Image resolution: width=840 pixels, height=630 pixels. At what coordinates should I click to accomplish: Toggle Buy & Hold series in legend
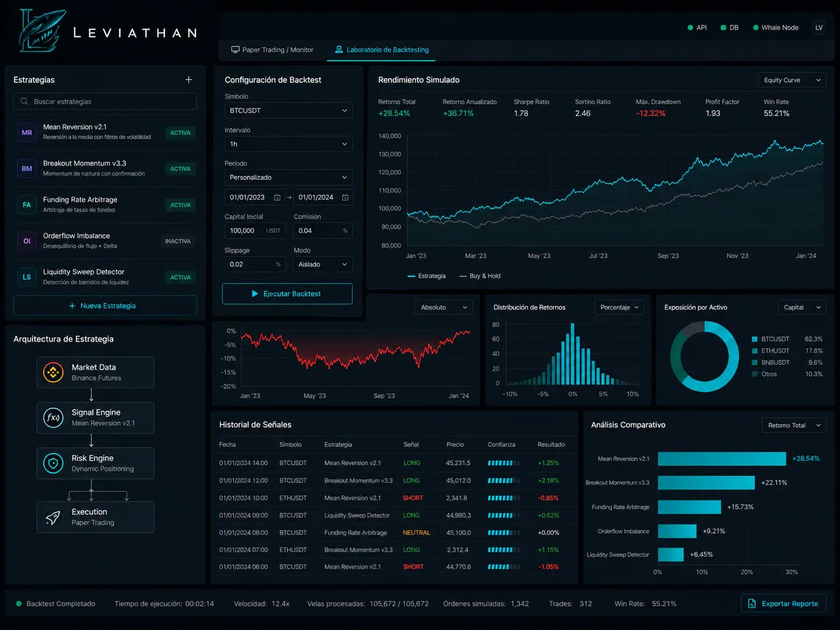pos(480,276)
